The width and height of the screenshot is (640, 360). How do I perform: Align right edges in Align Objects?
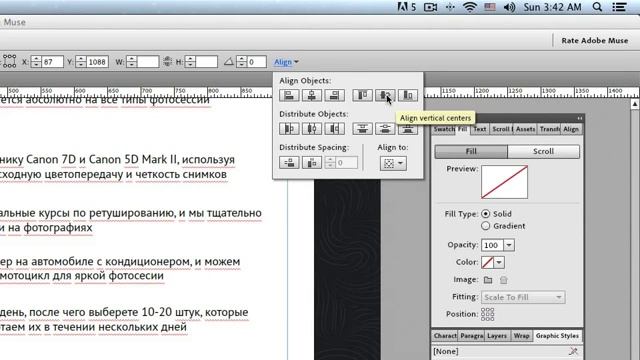click(334, 95)
